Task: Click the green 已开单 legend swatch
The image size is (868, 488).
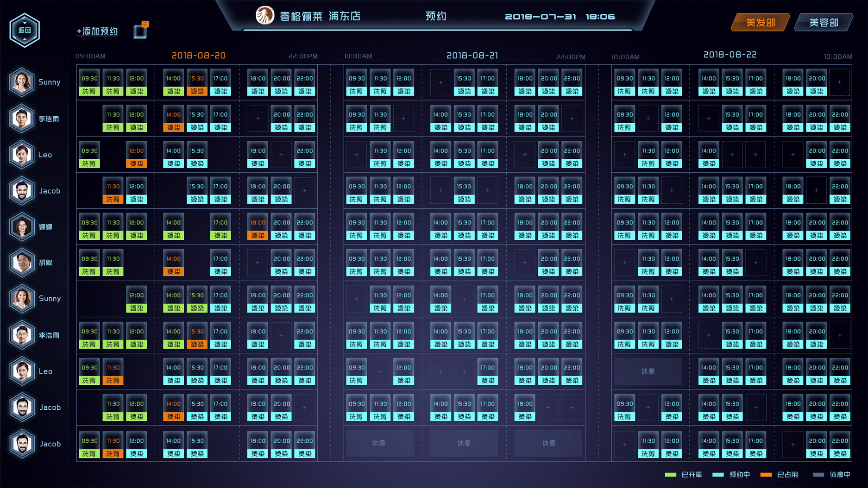Action: tap(670, 475)
